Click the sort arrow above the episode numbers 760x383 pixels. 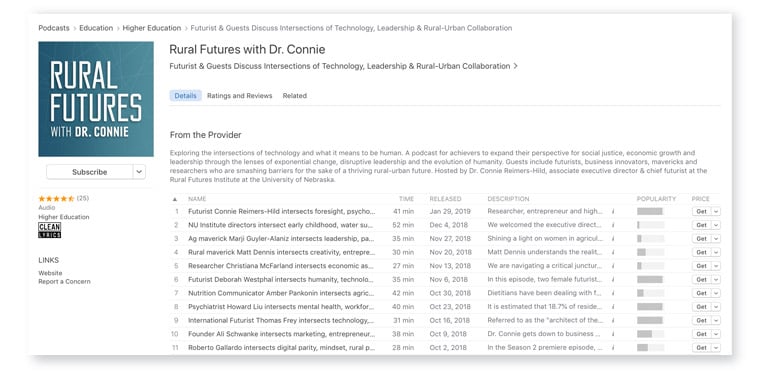175,199
